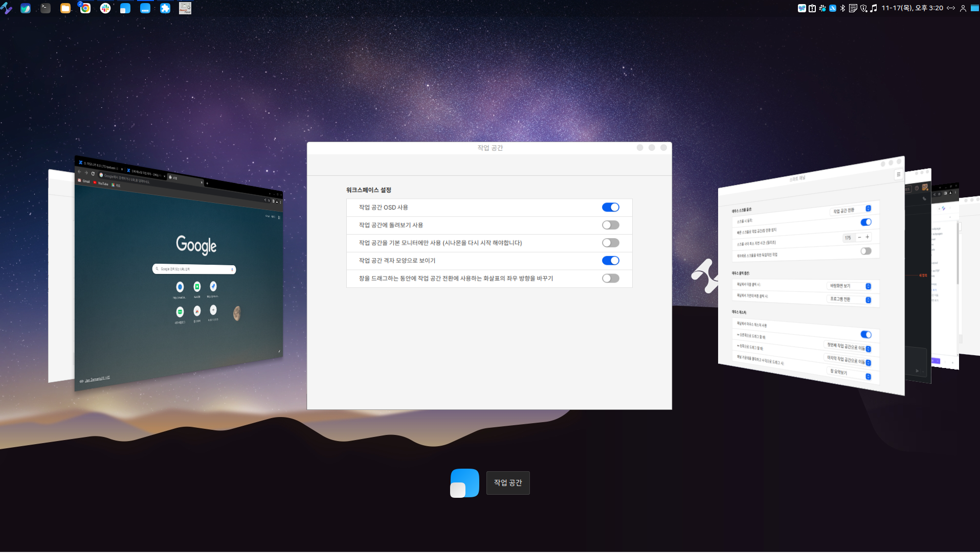The image size is (980, 553).
Task: Open Slack from the top panel
Action: pyautogui.click(x=105, y=8)
